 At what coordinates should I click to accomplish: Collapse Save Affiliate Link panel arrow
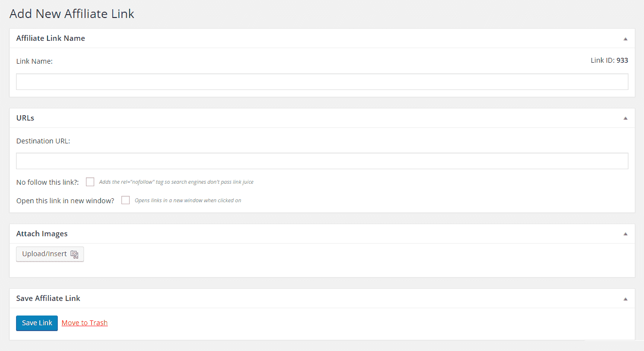(x=626, y=299)
